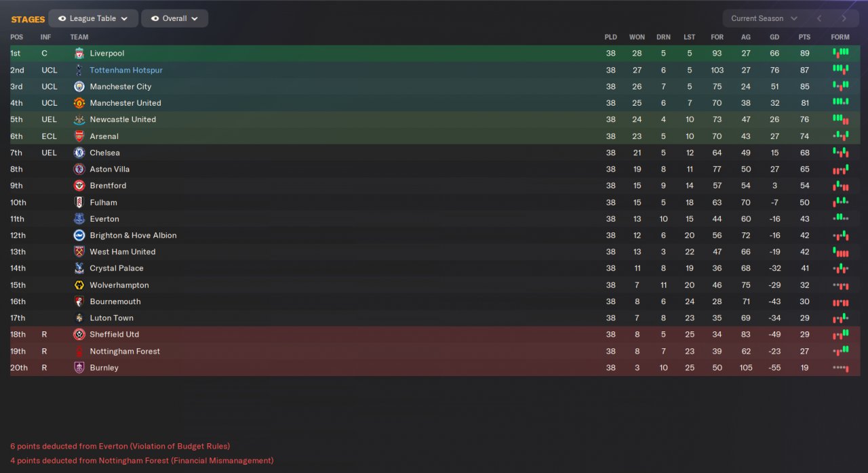Click the Burnley club badge
The height and width of the screenshot is (473, 868).
79,368
